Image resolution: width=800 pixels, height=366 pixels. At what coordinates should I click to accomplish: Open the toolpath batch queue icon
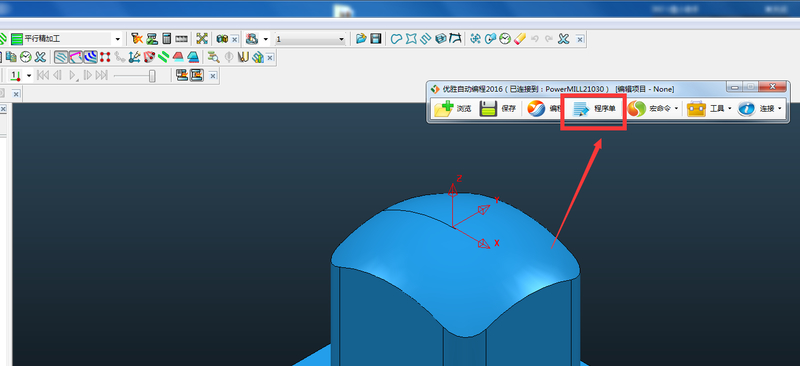152,38
